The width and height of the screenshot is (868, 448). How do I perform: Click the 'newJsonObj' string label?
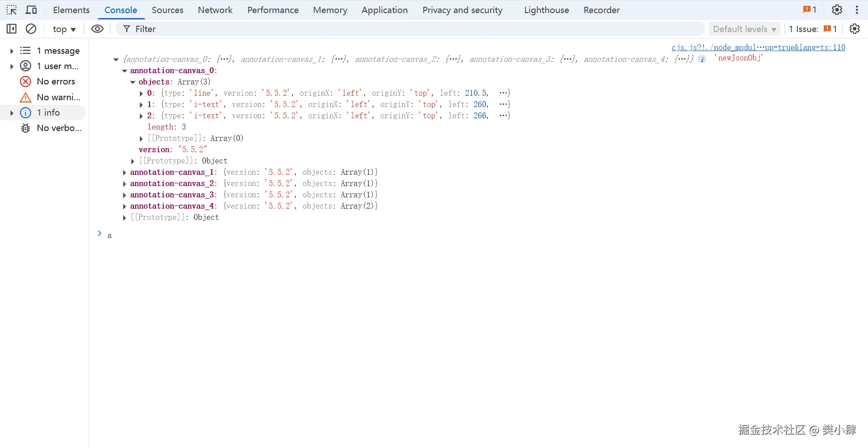tap(739, 58)
